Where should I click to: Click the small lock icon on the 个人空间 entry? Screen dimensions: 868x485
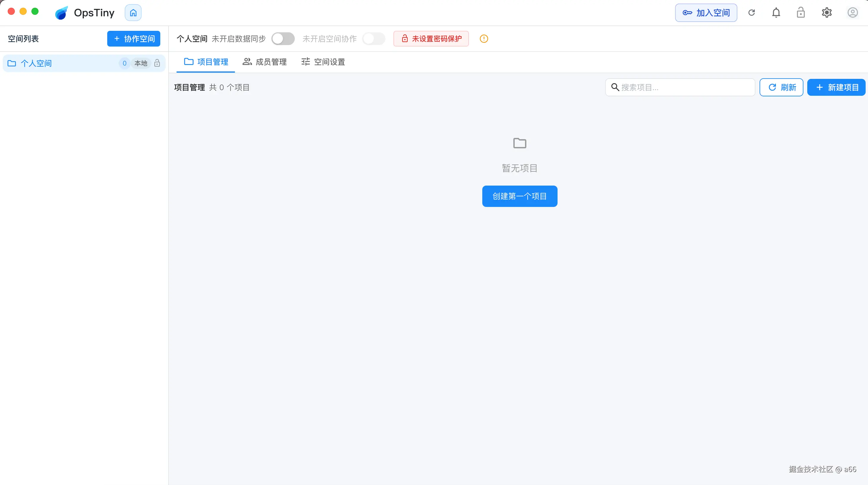[x=157, y=63]
